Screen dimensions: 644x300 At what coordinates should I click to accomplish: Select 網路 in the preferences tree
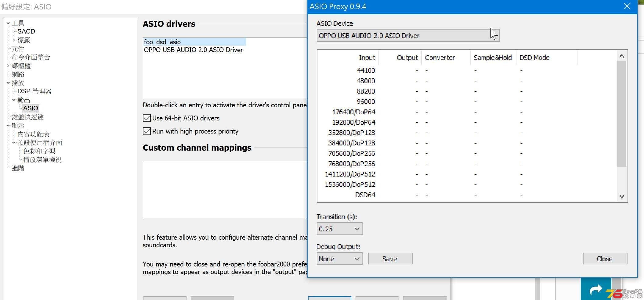tap(18, 74)
